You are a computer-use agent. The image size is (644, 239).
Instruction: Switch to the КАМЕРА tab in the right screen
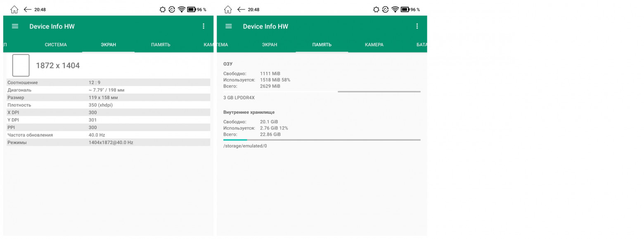tap(374, 45)
